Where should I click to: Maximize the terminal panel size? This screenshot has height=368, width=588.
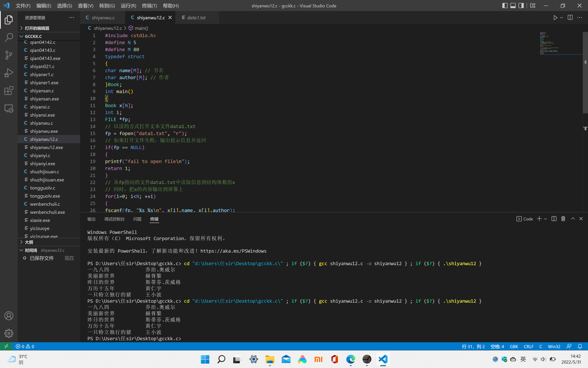573,219
